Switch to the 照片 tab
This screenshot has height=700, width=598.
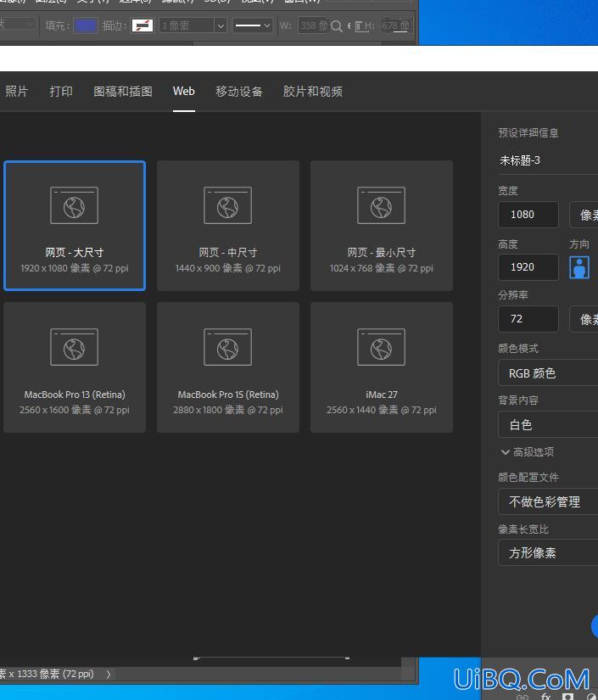click(x=16, y=92)
